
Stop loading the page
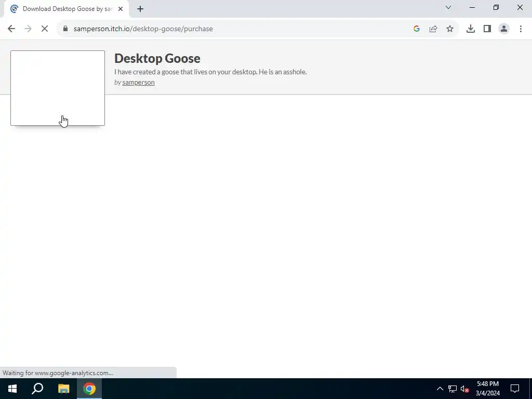[x=45, y=29]
